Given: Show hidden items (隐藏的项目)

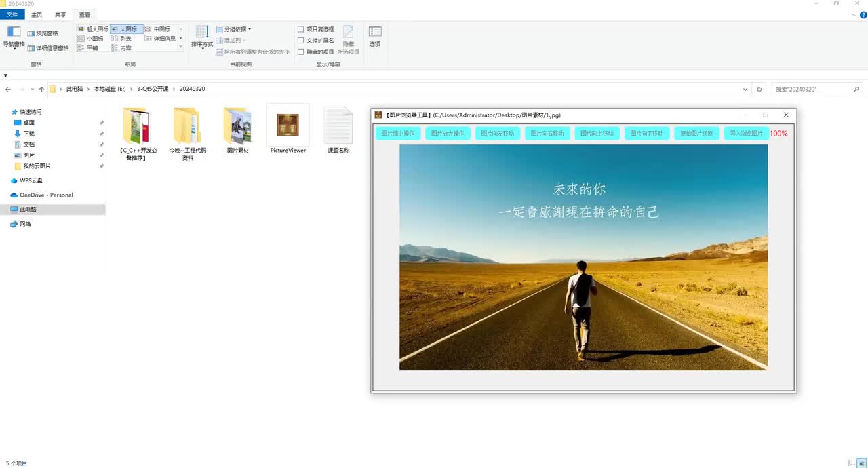Looking at the screenshot, I should click(316, 52).
